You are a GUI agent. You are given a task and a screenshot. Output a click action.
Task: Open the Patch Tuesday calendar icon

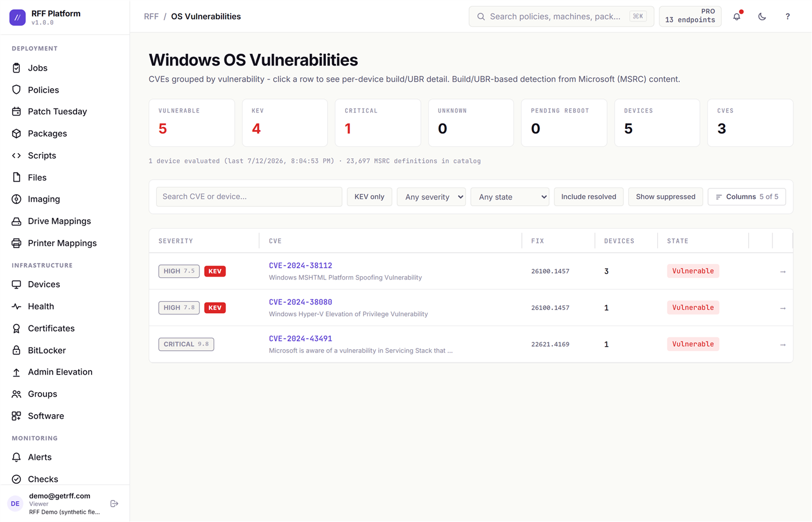pyautogui.click(x=16, y=111)
